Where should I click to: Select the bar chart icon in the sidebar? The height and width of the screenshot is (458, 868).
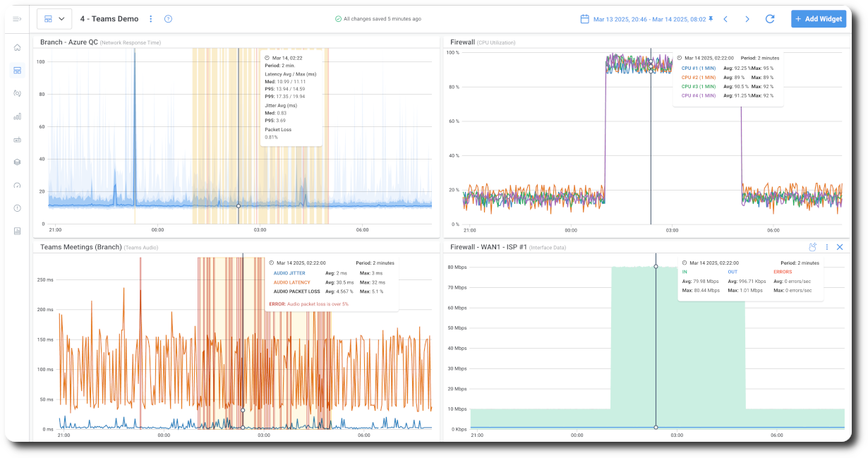point(18,116)
